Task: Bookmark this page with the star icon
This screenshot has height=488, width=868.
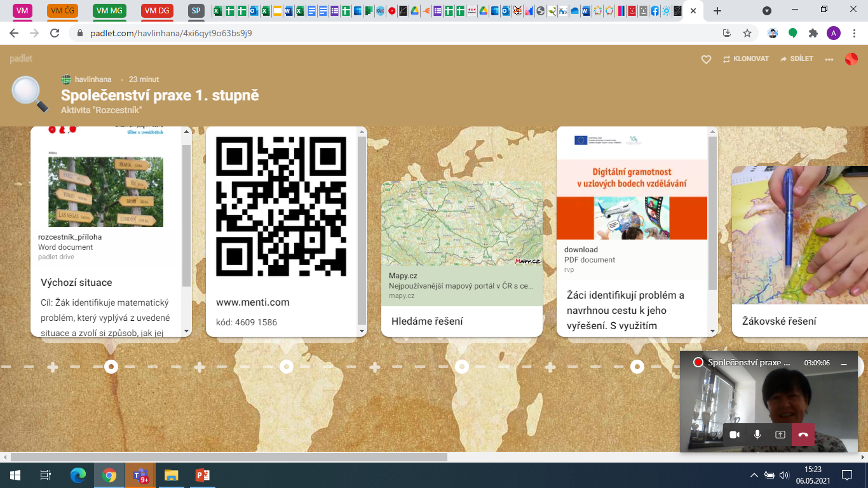Action: [x=747, y=33]
